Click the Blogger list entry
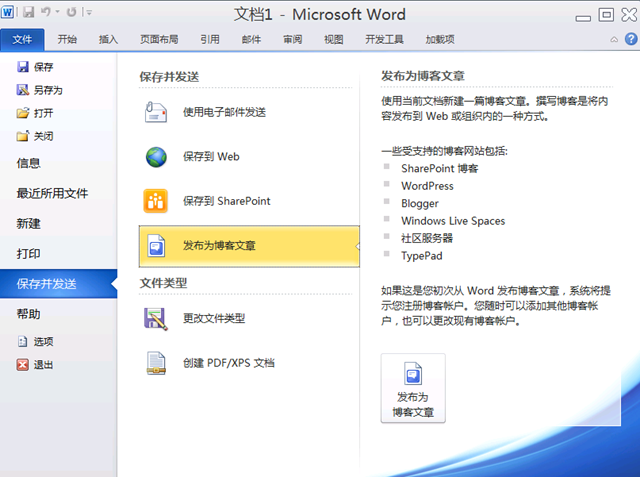This screenshot has height=477, width=640. (x=420, y=204)
